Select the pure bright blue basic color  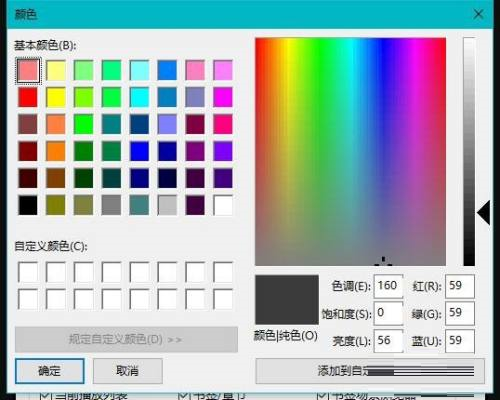point(139,151)
